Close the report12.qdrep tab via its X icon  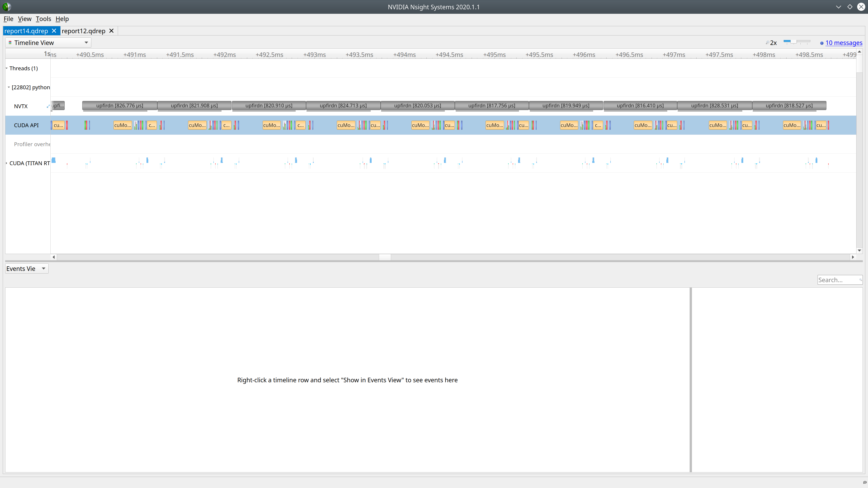(x=111, y=31)
